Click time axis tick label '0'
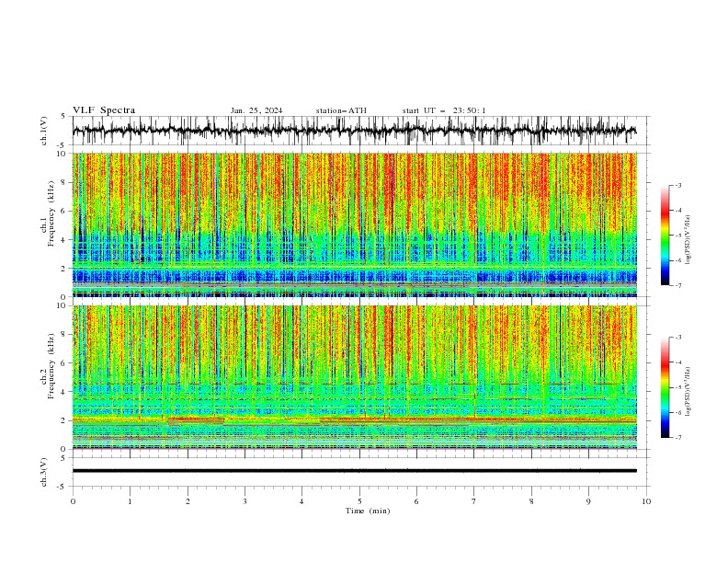 tap(73, 501)
